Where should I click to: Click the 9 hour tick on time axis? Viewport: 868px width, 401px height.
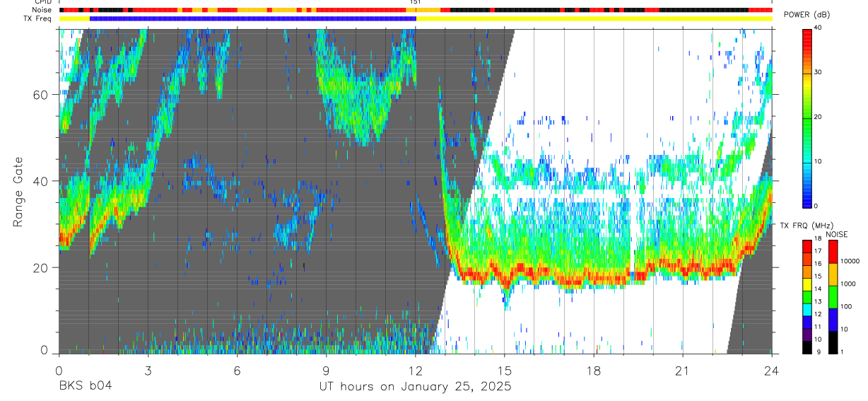(326, 370)
